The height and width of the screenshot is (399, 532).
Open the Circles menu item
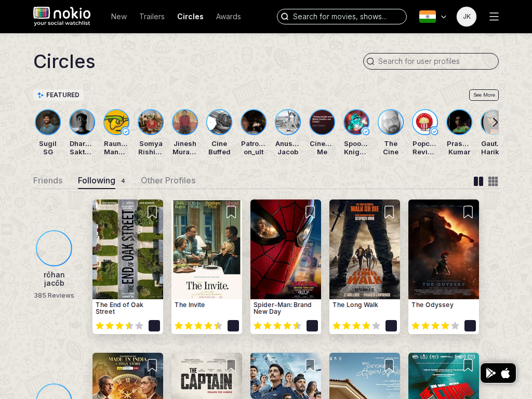tap(190, 17)
